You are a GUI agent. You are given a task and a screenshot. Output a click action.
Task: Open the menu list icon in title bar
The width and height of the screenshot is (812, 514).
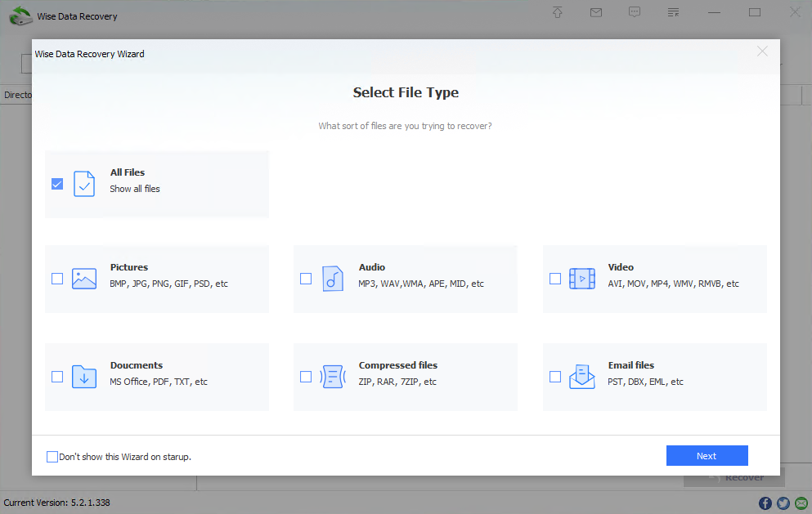673,12
